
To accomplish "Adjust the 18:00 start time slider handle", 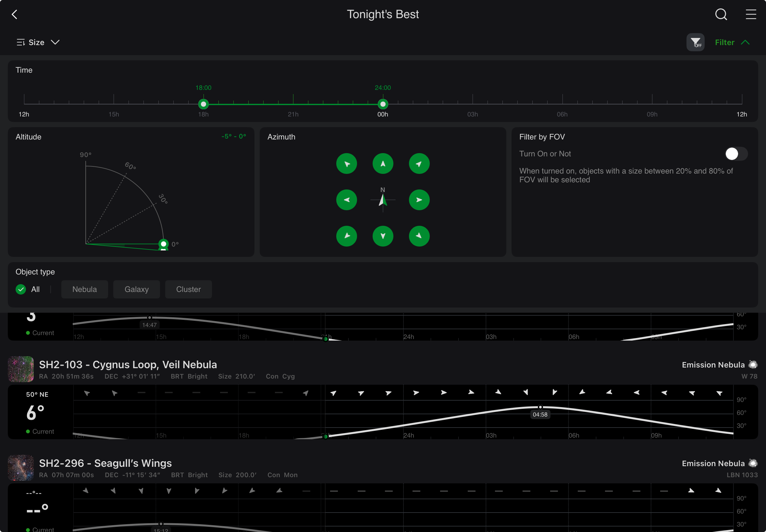I will click(x=204, y=104).
